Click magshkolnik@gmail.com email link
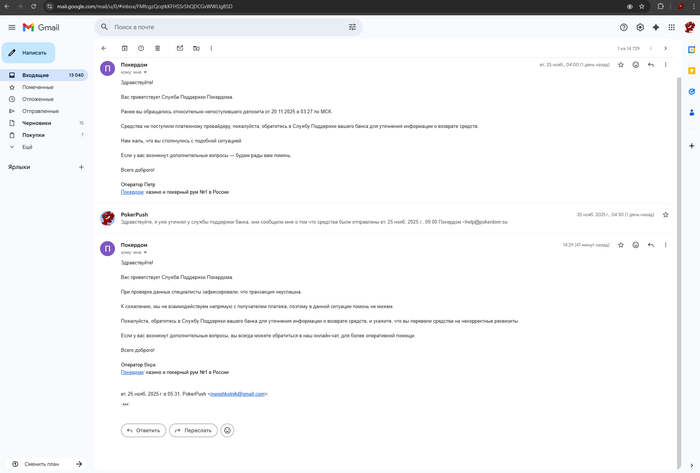This screenshot has height=473, width=700. 237,394
